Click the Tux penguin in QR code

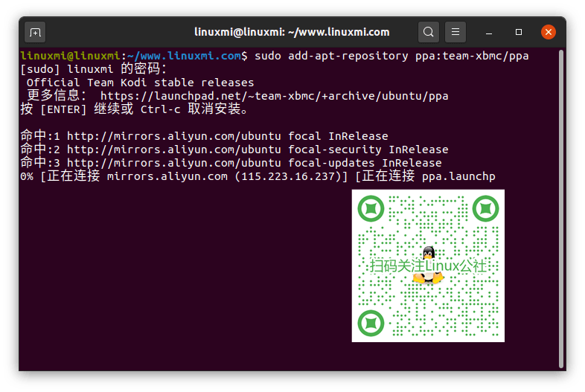click(428, 255)
